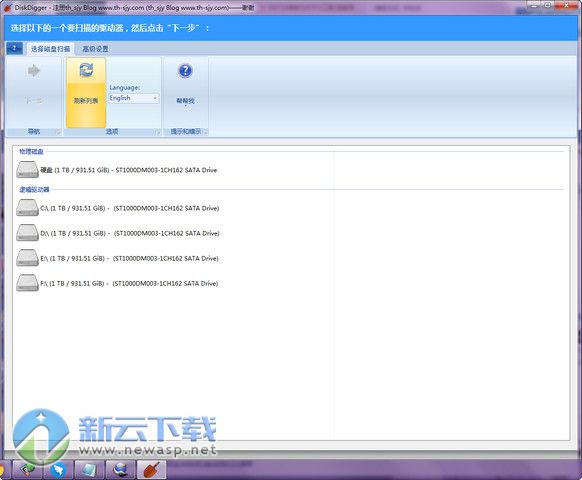Expand the Help Me dropdown arrow
This screenshot has height=480, width=582.
click(185, 106)
